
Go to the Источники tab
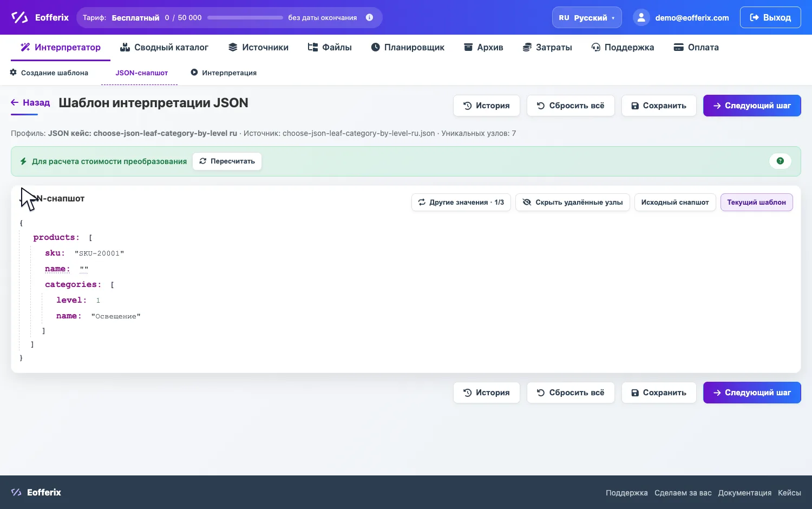tap(258, 47)
